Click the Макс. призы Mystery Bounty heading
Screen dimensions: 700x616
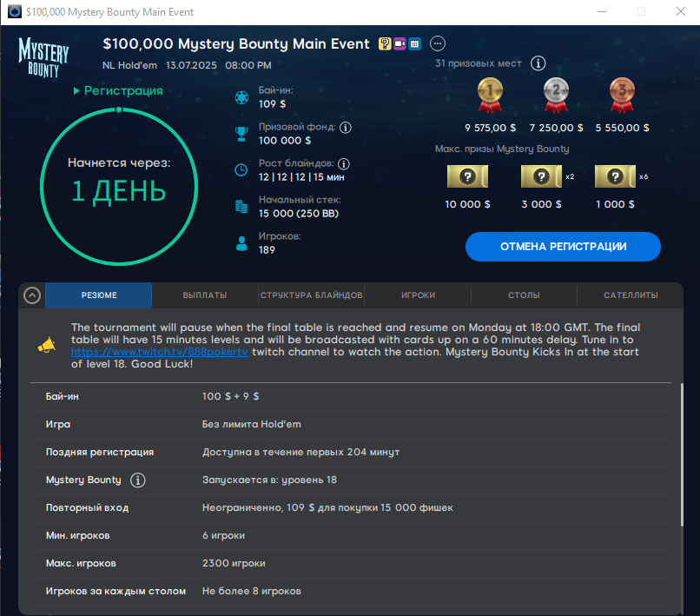click(502, 149)
